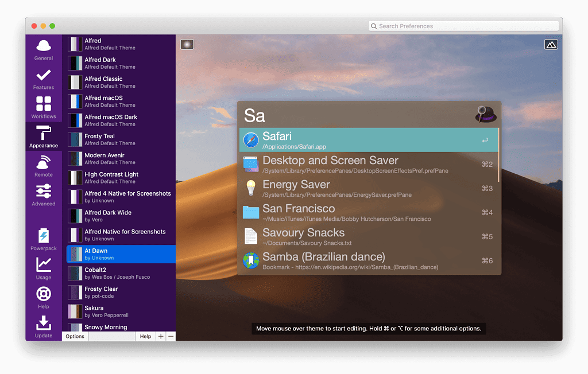Click the preview results scrollbar
This screenshot has height=374, width=588.
[x=498, y=155]
